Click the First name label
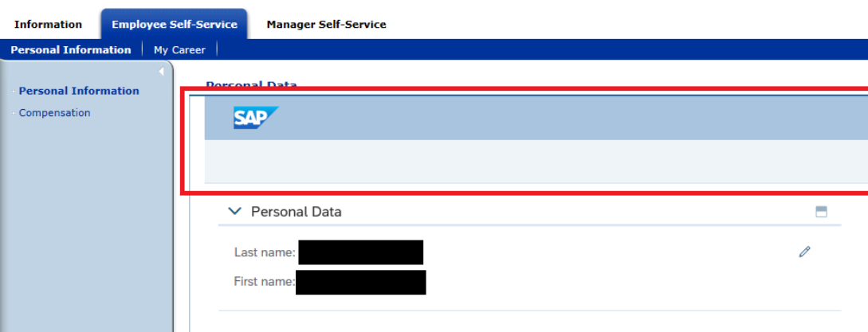This screenshot has height=332, width=868. point(264,282)
